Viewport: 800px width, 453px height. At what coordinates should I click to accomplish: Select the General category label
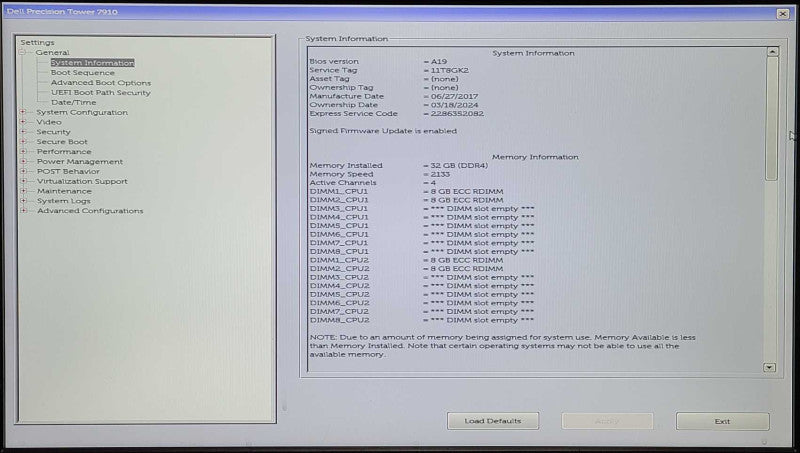52,53
